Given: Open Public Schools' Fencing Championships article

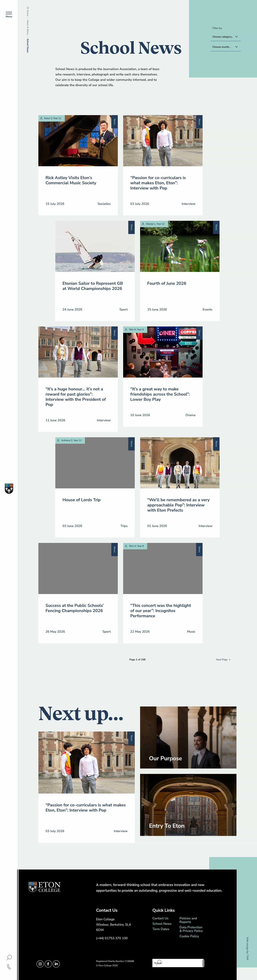Looking at the screenshot, I should pos(74,608).
